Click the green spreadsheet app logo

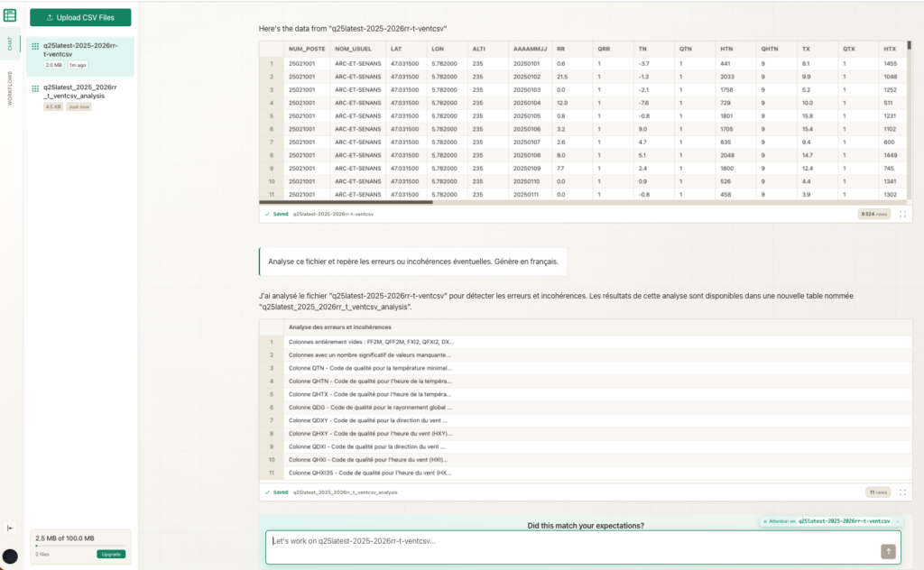[10, 15]
